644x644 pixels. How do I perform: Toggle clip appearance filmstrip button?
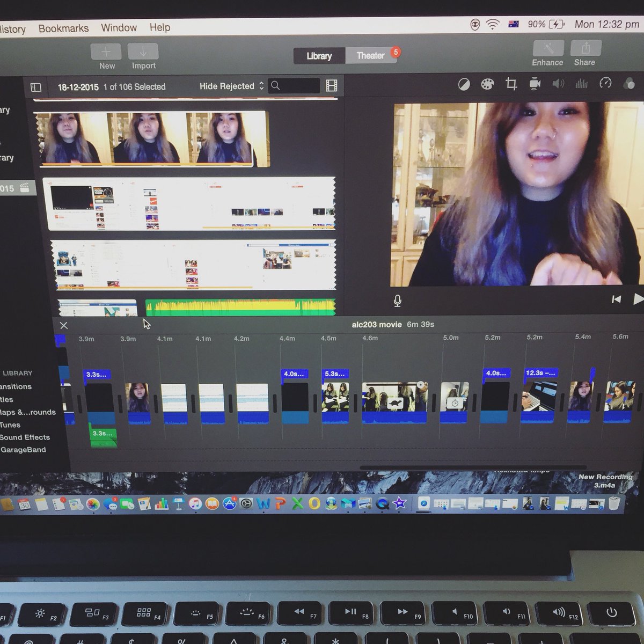click(332, 85)
